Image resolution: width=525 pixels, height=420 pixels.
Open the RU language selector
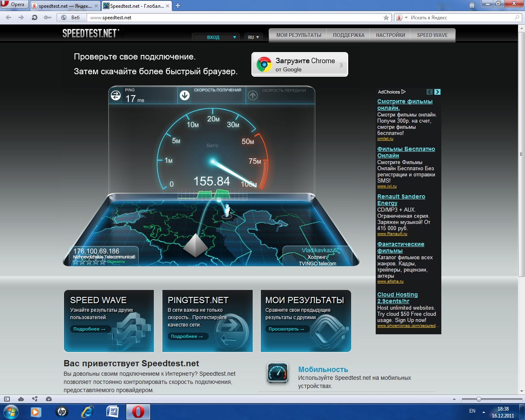253,37
